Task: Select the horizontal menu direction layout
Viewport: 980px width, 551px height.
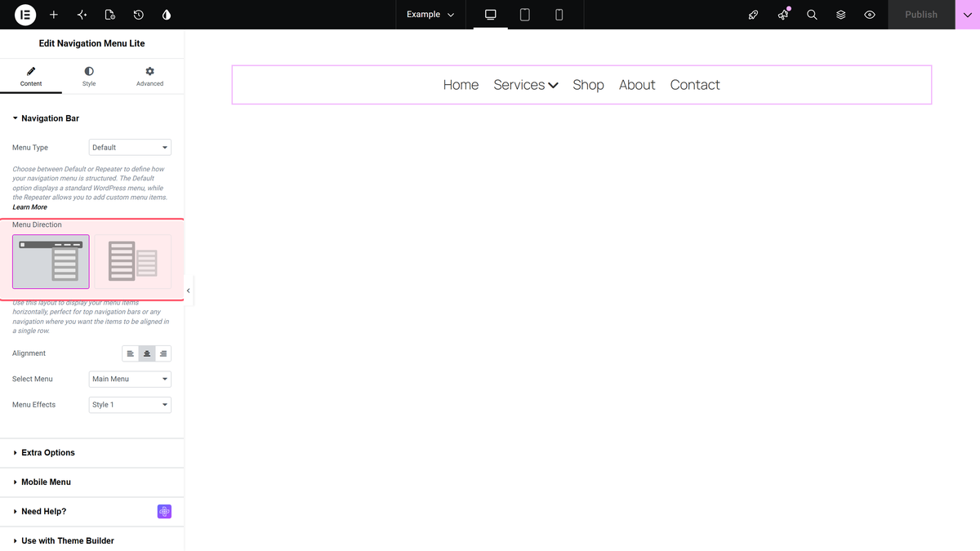Action: (51, 261)
